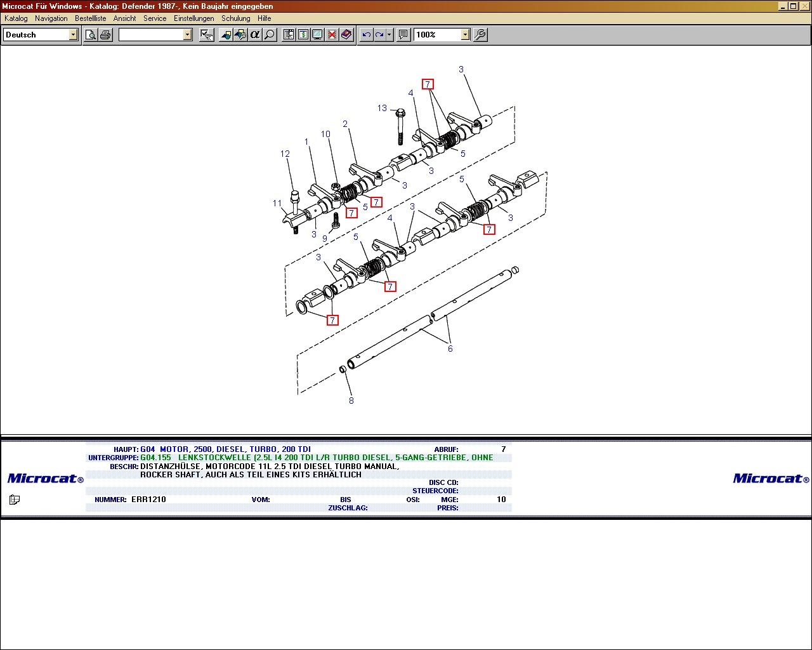812x650 pixels.
Task: Click the ROCKER SHAFT description line
Action: [x=251, y=474]
